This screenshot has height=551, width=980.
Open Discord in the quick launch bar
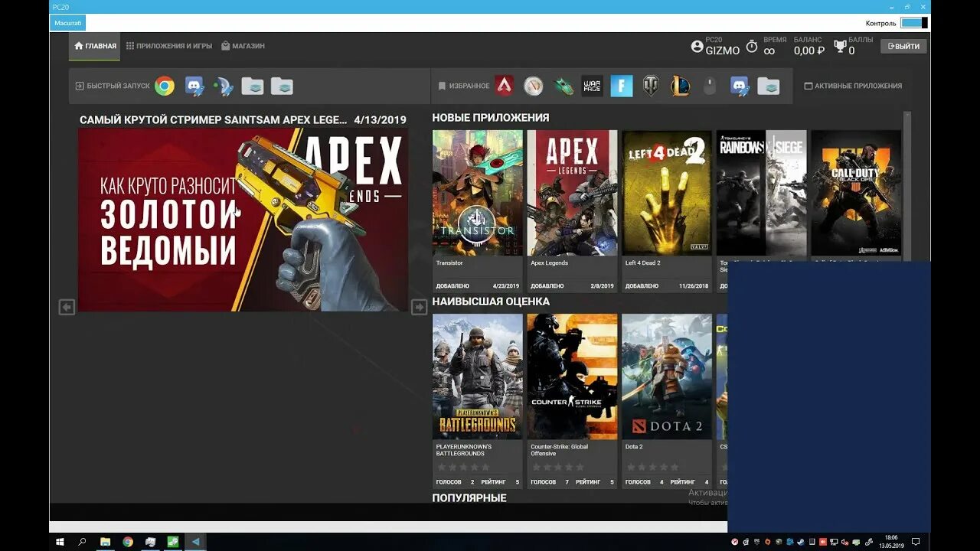(194, 86)
